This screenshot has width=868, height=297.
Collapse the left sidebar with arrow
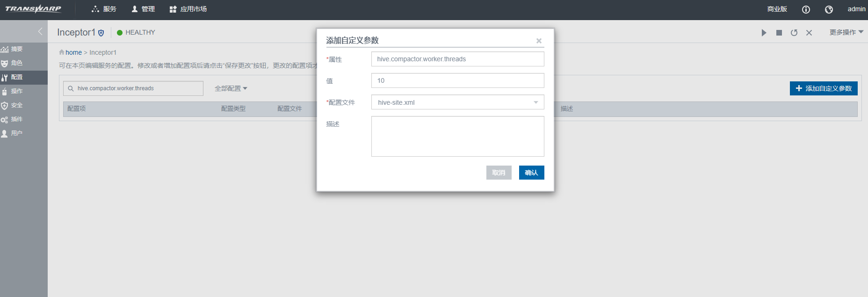(40, 31)
